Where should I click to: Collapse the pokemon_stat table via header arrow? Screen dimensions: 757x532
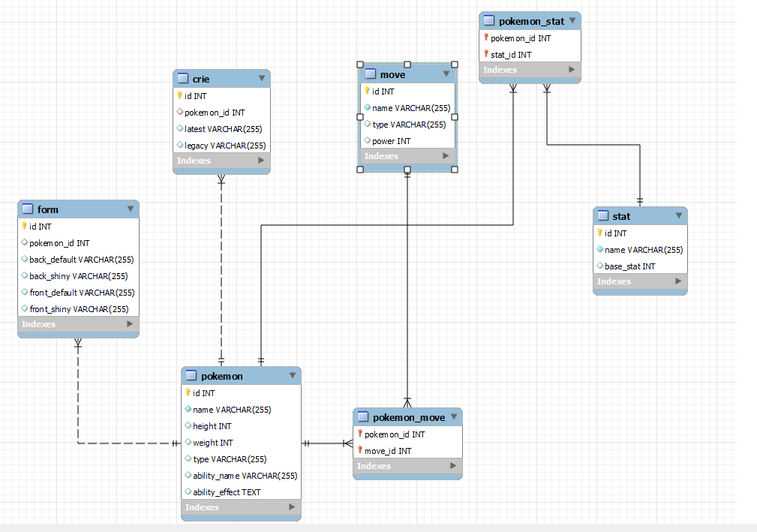(x=572, y=20)
